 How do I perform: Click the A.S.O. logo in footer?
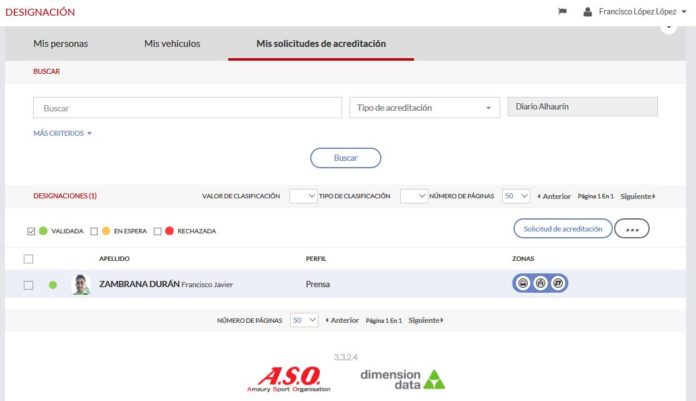[x=289, y=379]
